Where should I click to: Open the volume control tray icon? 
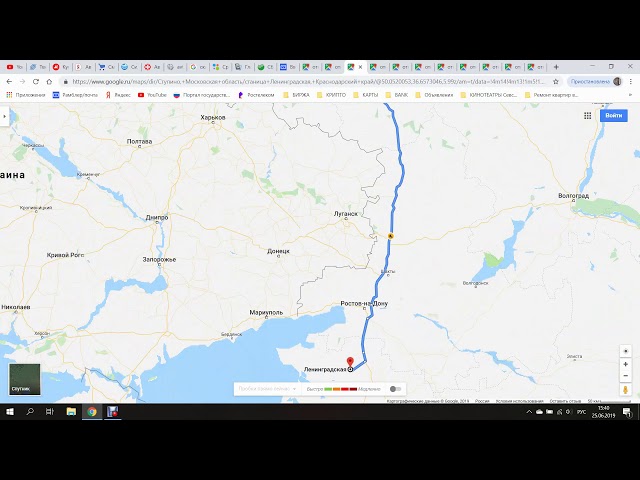pyautogui.click(x=568, y=412)
